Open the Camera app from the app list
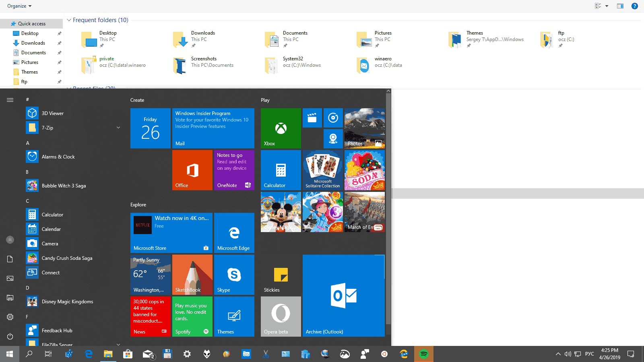 click(x=50, y=243)
